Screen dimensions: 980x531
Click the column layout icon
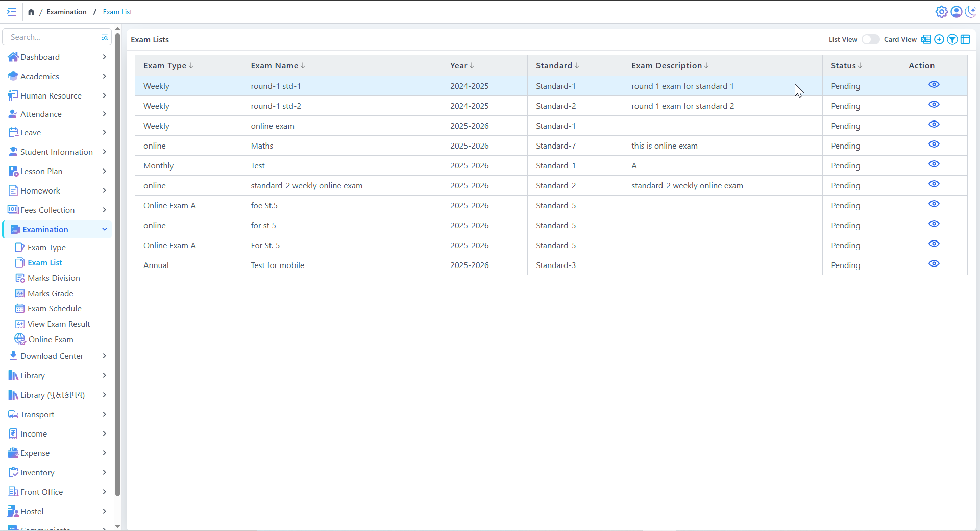965,40
